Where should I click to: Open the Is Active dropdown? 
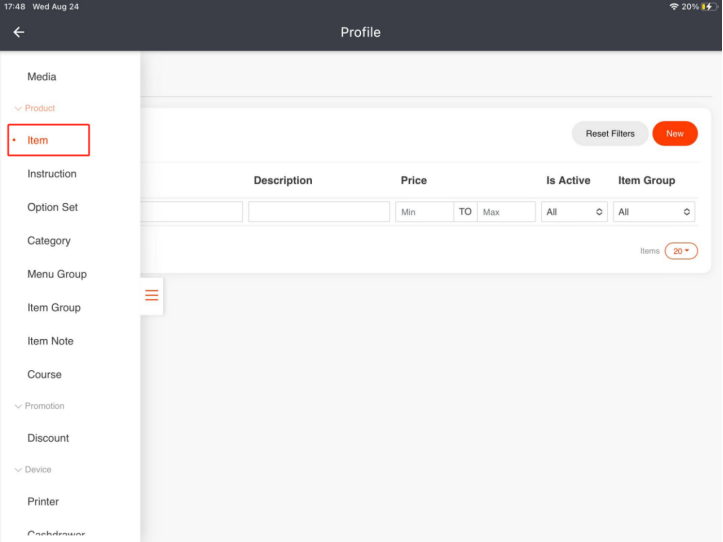pos(574,212)
